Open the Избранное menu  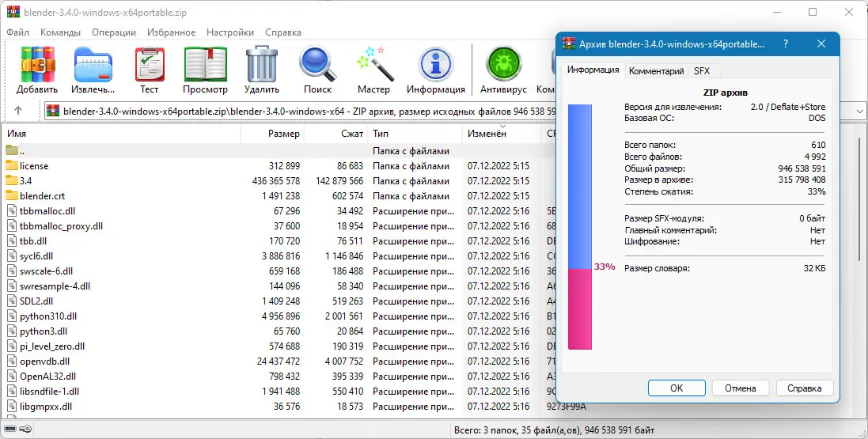coord(171,32)
